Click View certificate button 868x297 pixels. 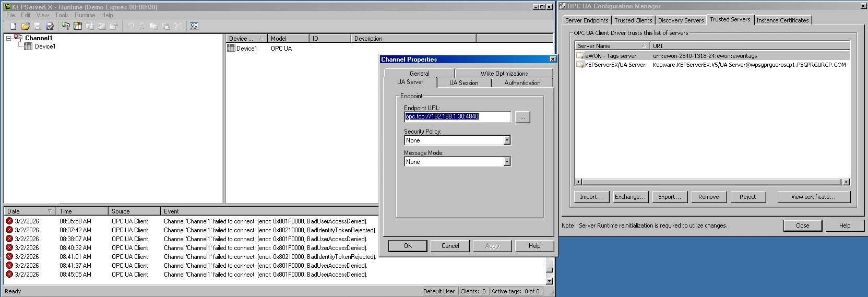pyautogui.click(x=813, y=197)
